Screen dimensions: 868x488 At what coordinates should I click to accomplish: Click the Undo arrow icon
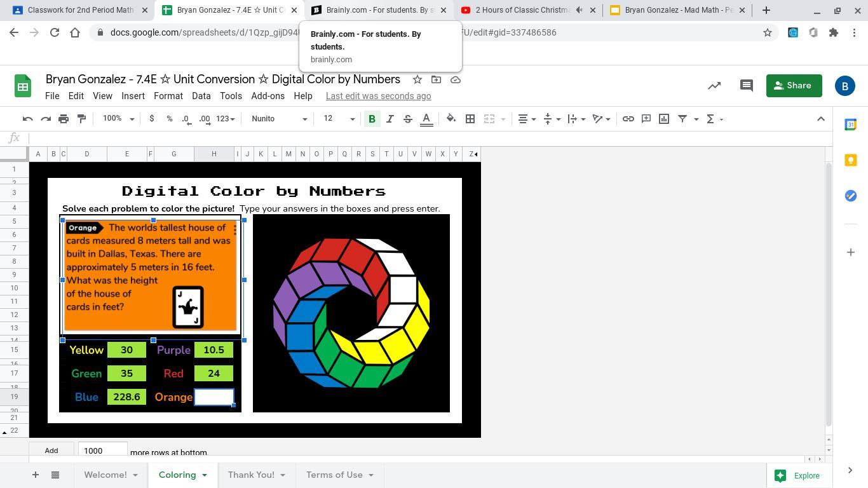27,119
